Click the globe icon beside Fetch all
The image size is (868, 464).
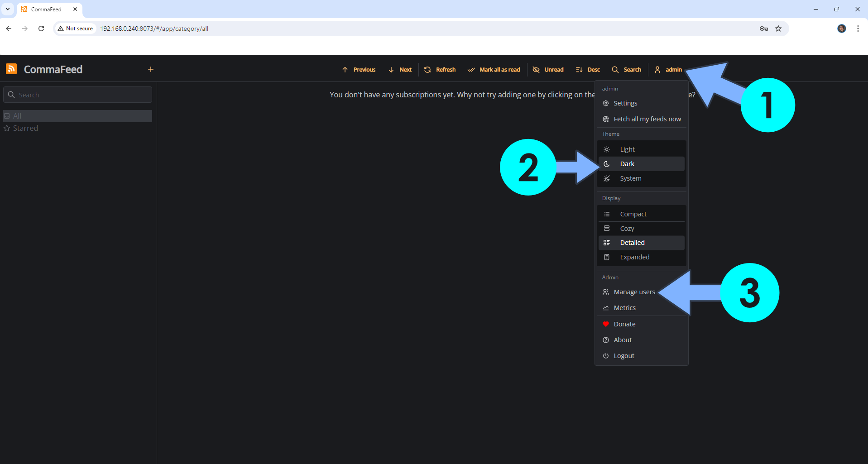tap(606, 119)
